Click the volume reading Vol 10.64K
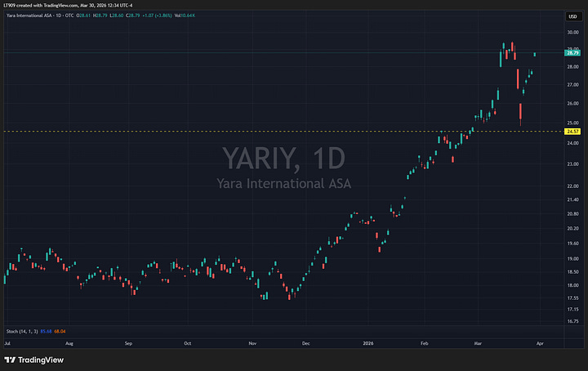 click(x=185, y=16)
